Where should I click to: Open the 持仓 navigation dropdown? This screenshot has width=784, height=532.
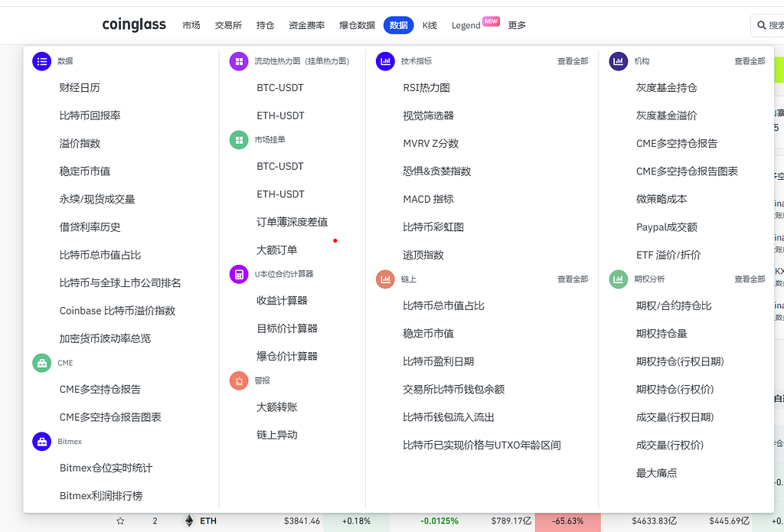[265, 25]
